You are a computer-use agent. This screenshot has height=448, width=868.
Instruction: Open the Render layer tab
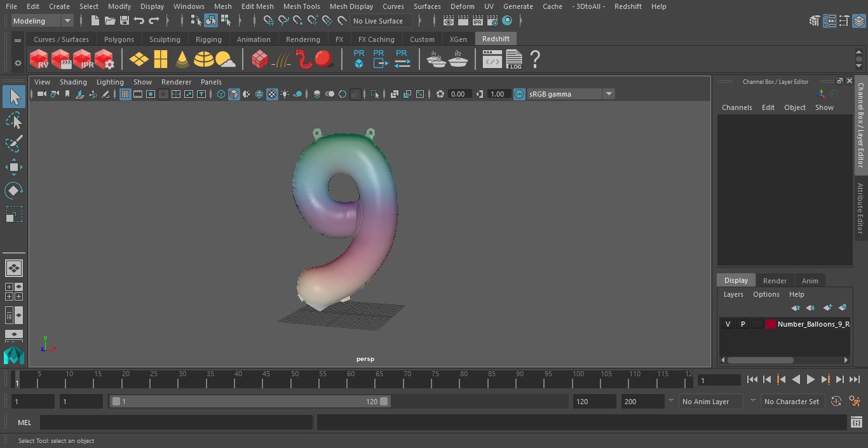[x=775, y=281]
